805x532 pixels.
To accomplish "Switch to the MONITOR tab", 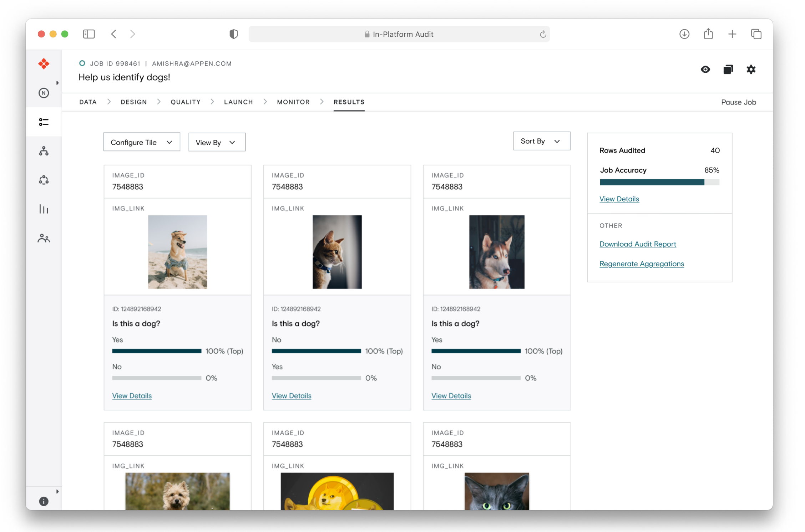I will point(293,102).
